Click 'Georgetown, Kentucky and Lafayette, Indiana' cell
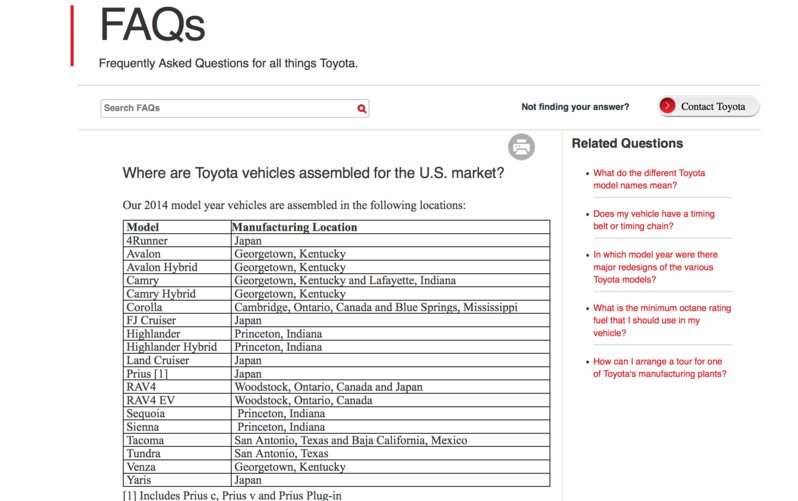 pos(390,281)
